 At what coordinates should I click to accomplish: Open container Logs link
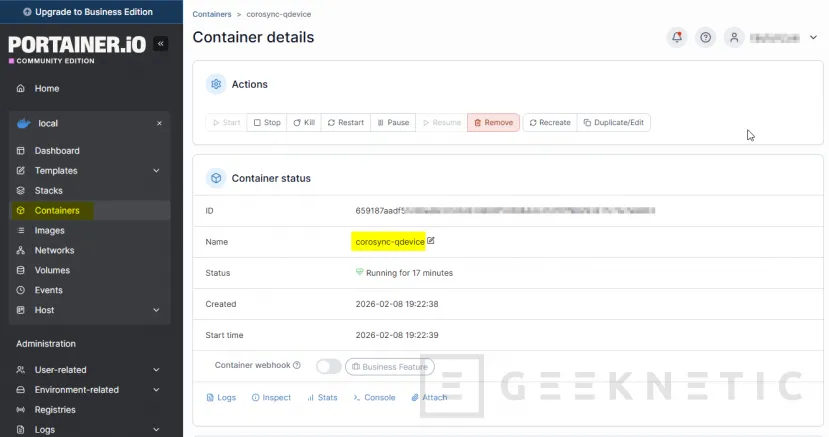pos(221,397)
